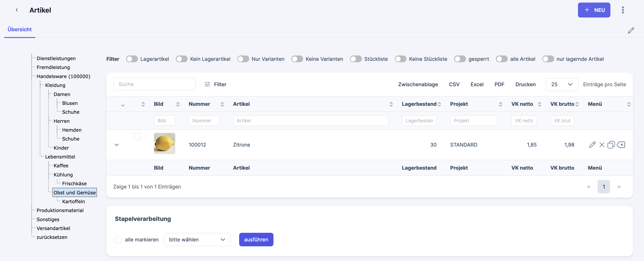Screen dimensions: 644x261
Task: Toggle the Nur Varianten filter
Action: [243, 59]
